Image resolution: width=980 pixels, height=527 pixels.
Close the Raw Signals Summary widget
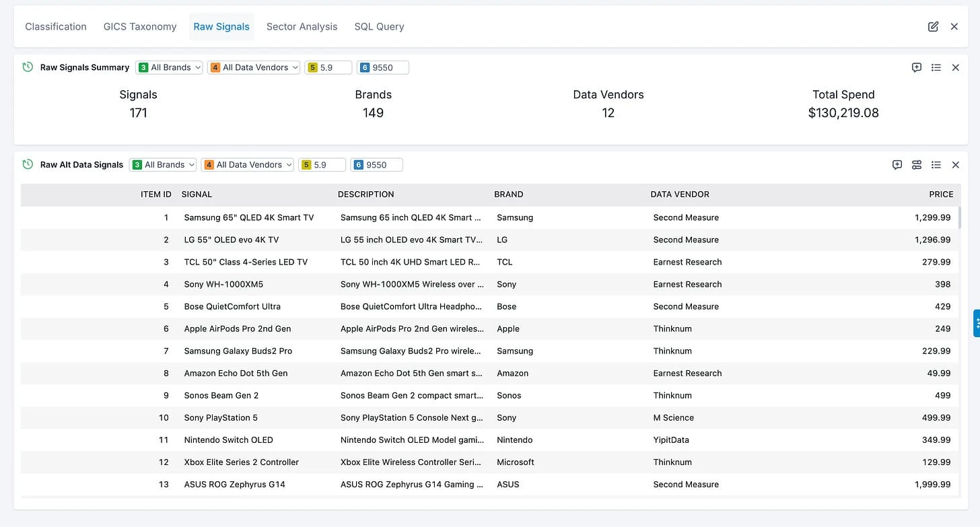[955, 67]
